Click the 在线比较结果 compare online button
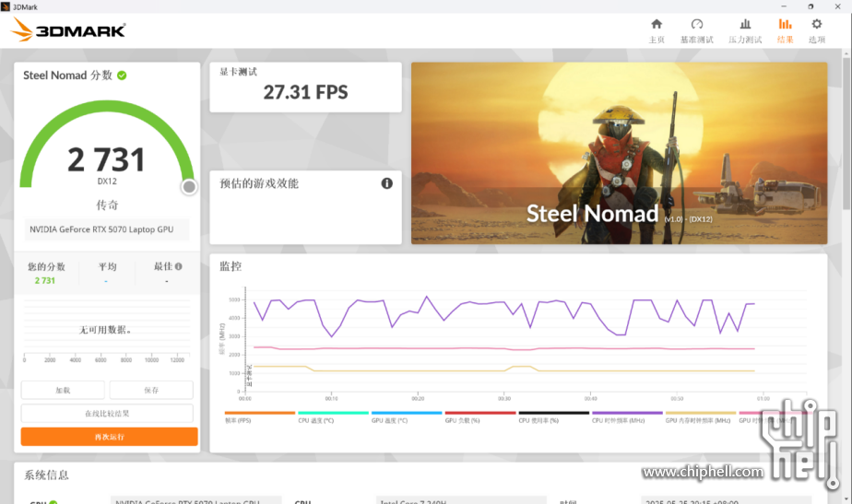The width and height of the screenshot is (852, 504). click(x=107, y=414)
